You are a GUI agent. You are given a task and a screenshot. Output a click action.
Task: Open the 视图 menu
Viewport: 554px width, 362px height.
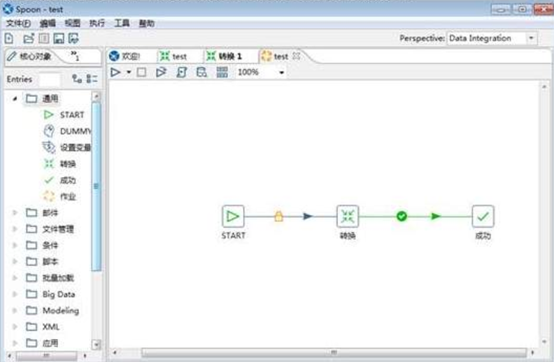click(72, 23)
